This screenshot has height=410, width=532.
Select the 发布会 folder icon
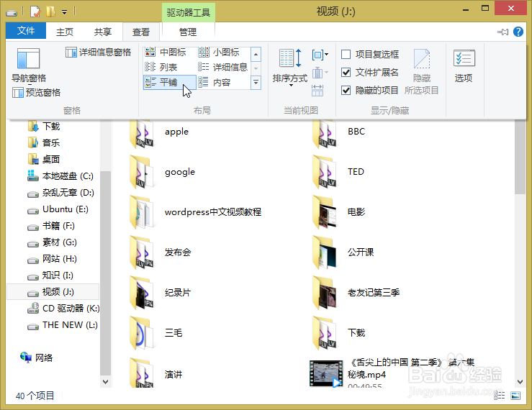click(x=142, y=252)
